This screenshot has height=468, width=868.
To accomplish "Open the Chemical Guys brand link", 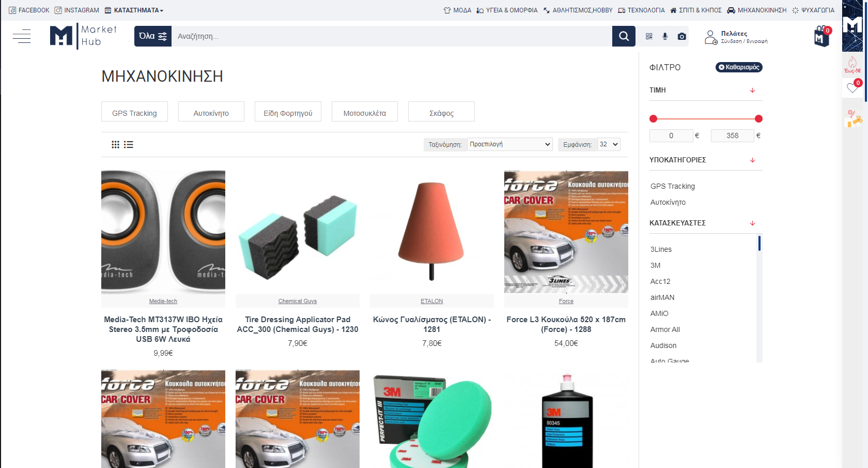I will tap(298, 301).
